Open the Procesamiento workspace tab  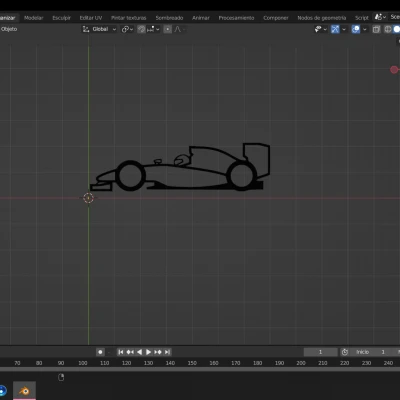click(x=236, y=18)
